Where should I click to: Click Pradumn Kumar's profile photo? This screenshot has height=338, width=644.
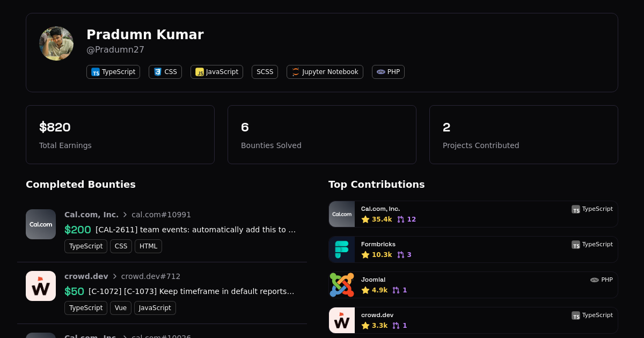(56, 43)
